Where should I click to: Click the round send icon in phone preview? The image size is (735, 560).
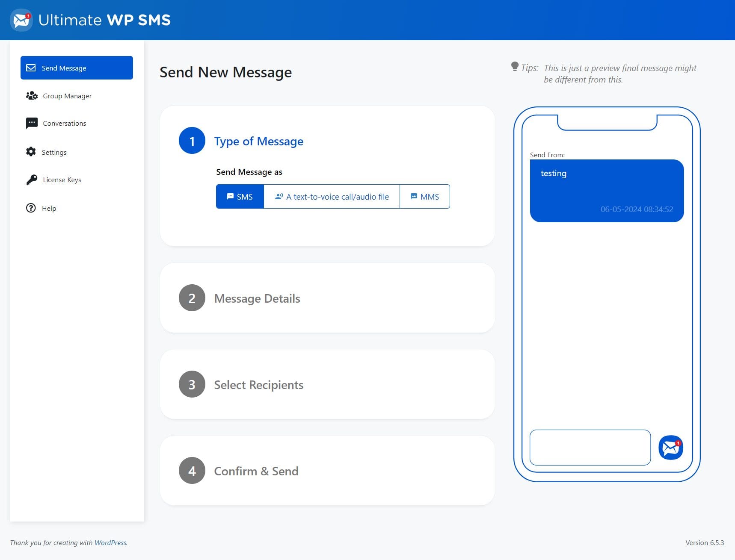pos(670,448)
